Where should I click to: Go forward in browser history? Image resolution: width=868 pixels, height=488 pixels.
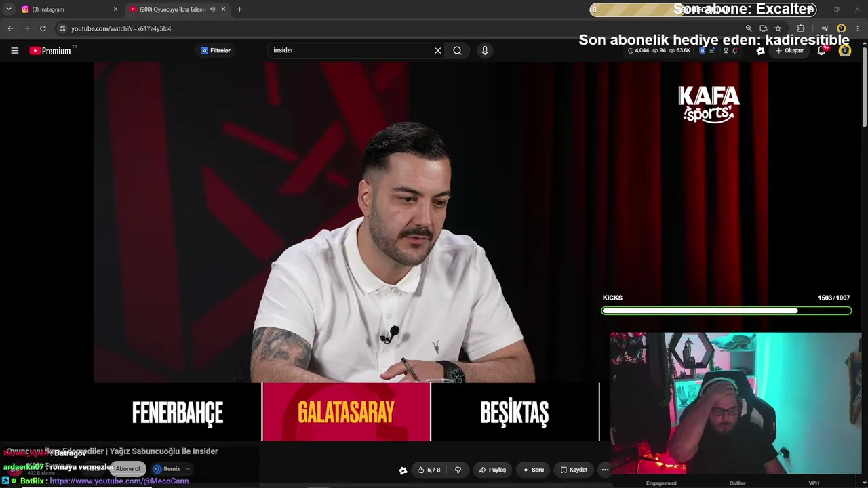[x=26, y=28]
